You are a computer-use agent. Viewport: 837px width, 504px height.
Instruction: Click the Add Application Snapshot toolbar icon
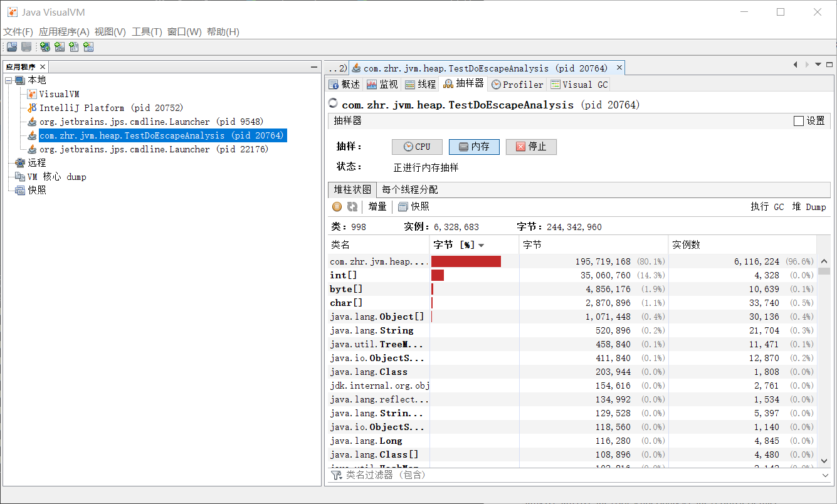tap(88, 47)
